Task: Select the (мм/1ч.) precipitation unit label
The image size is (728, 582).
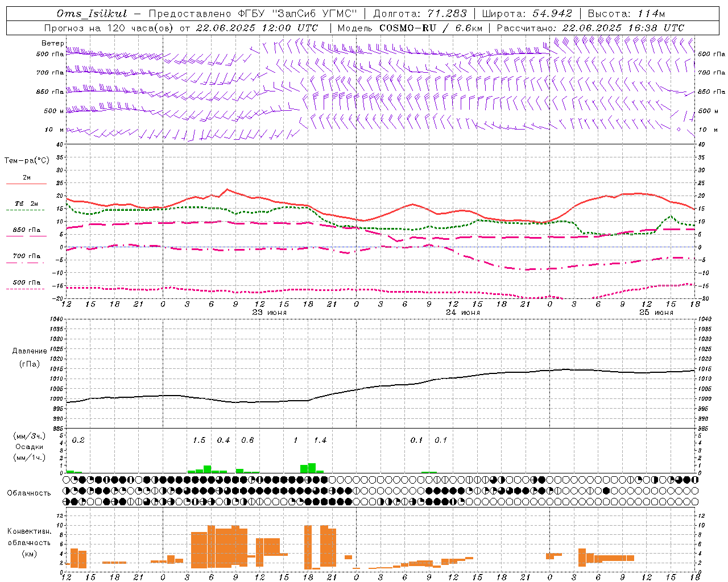Action: (x=29, y=458)
